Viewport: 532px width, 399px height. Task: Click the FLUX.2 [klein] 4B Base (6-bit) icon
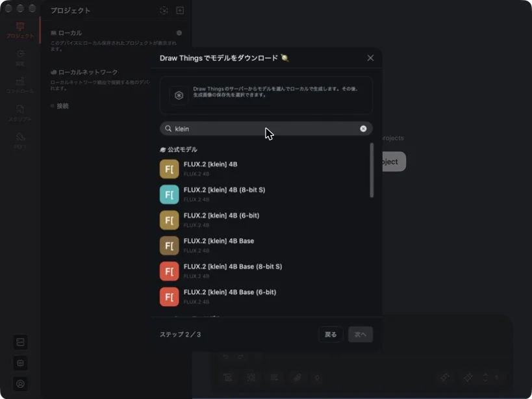(170, 296)
